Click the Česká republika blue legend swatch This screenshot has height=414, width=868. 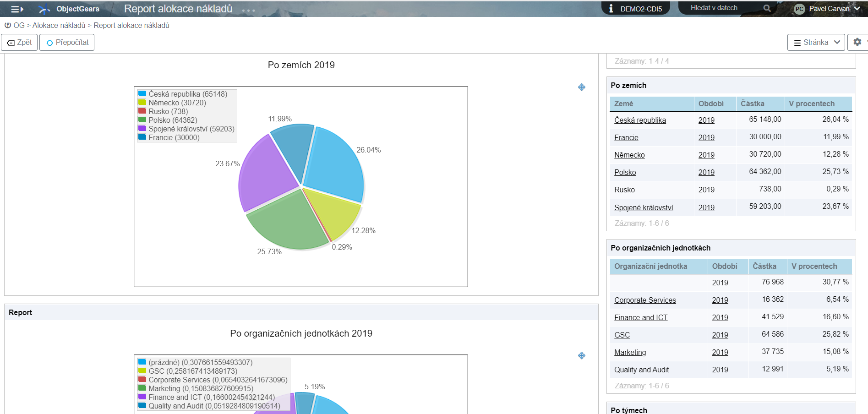coord(142,93)
